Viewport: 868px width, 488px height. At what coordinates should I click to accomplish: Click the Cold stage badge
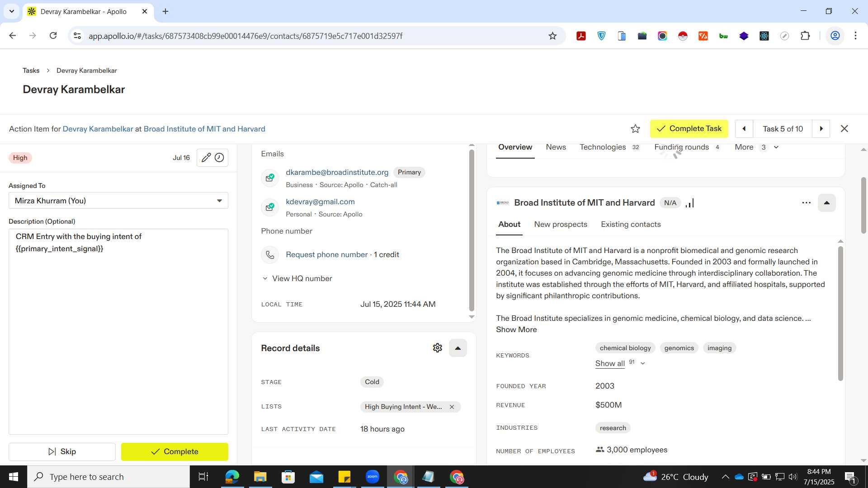(372, 382)
